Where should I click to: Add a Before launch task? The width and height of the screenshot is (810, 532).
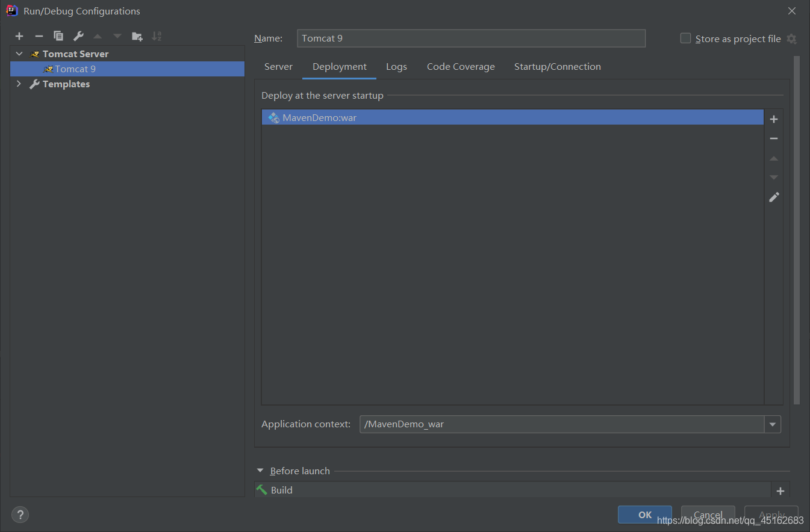click(780, 491)
